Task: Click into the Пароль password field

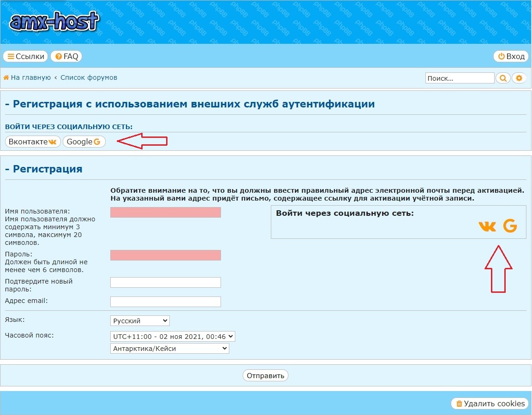Action: [x=165, y=255]
